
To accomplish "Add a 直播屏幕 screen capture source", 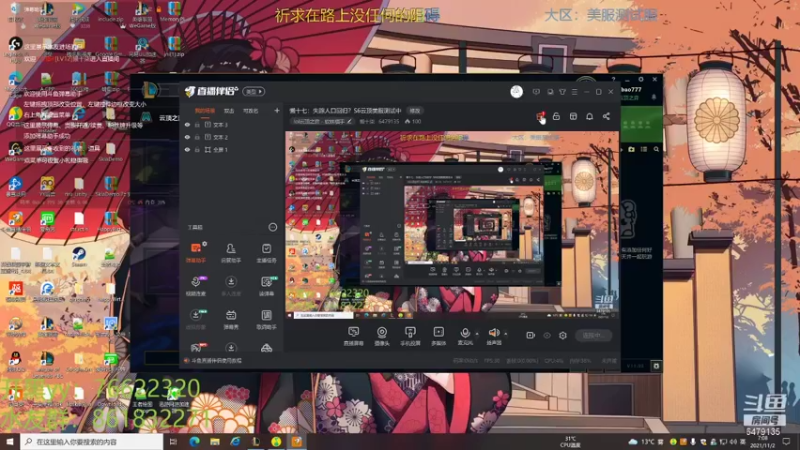I will [x=353, y=336].
